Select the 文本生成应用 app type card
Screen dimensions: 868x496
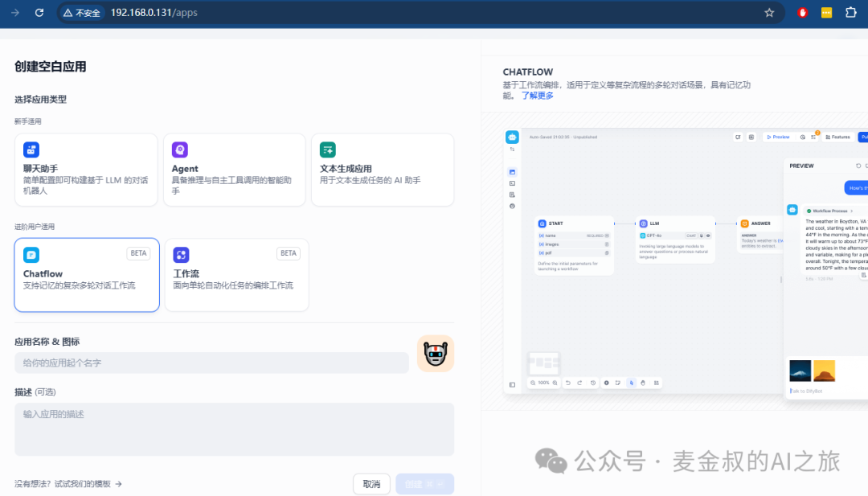click(383, 170)
